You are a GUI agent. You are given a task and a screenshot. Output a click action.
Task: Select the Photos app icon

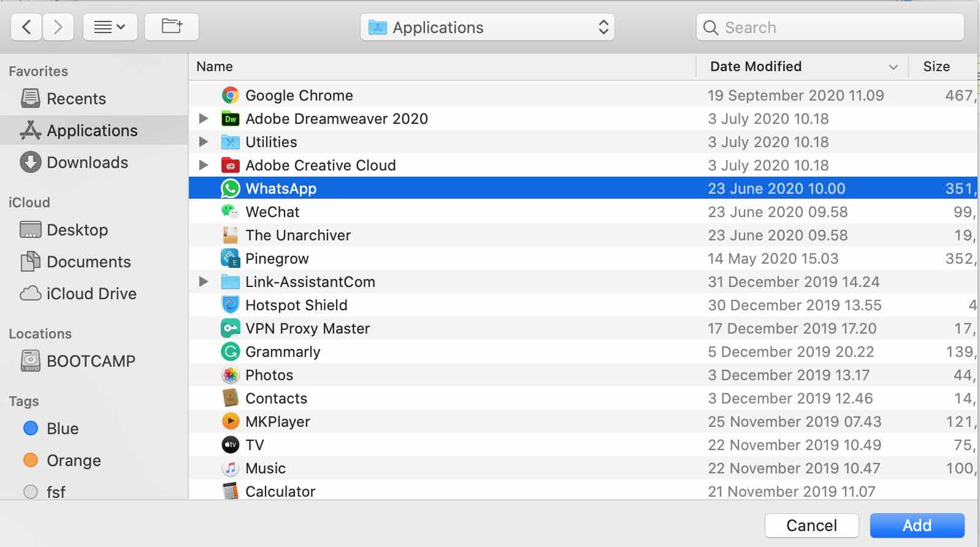(231, 375)
